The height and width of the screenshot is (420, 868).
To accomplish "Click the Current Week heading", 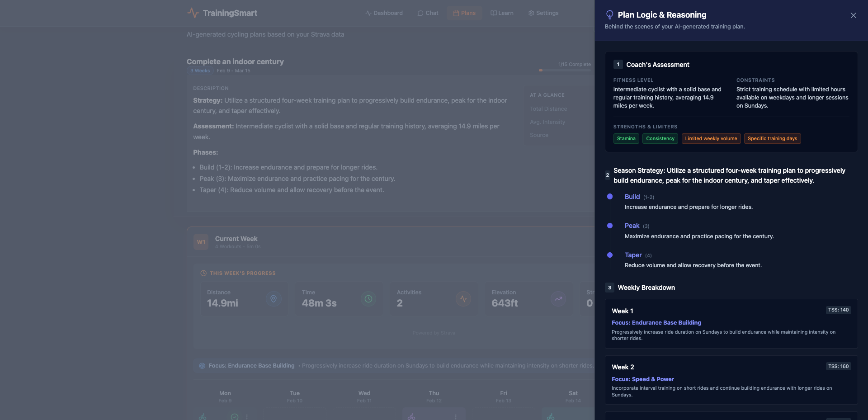I will [236, 239].
